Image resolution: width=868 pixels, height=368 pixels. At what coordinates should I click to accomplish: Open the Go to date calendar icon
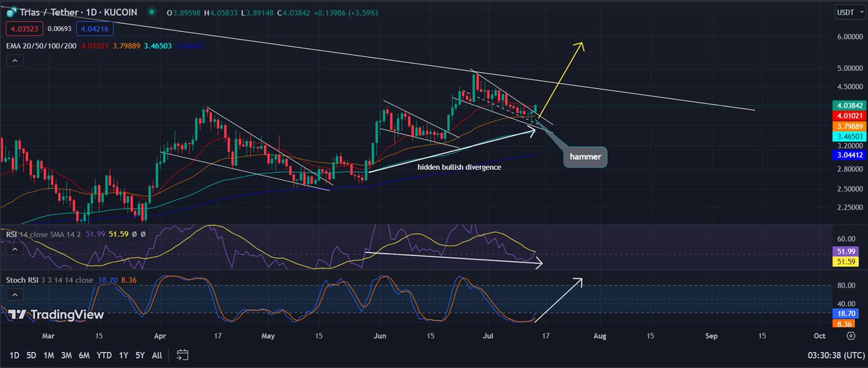click(182, 355)
